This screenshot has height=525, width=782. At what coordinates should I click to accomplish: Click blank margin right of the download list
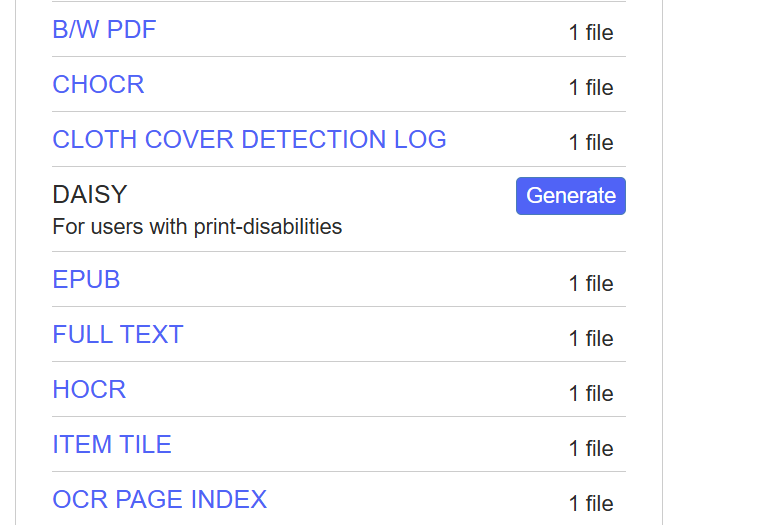[x=722, y=262]
